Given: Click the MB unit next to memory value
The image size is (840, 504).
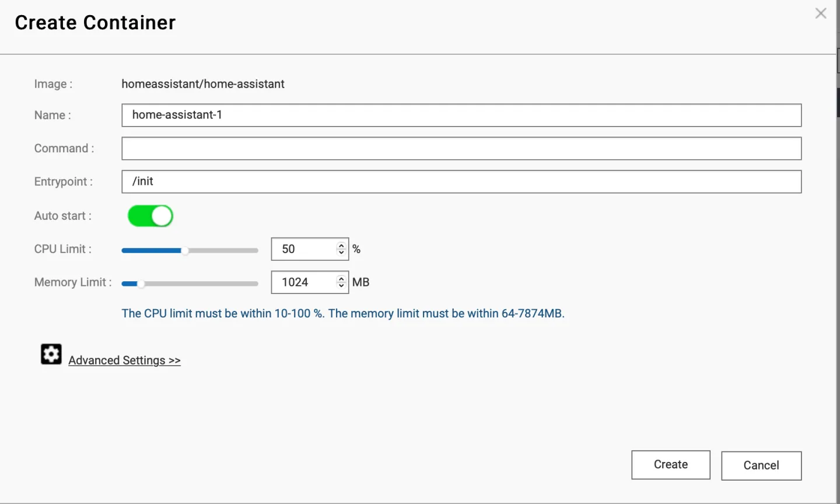Looking at the screenshot, I should pyautogui.click(x=361, y=282).
